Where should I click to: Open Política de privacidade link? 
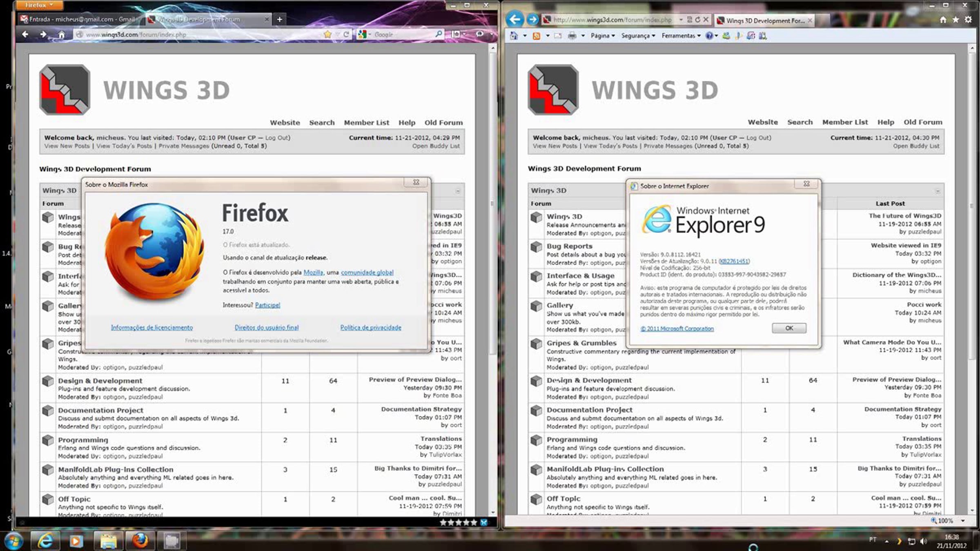pos(371,327)
